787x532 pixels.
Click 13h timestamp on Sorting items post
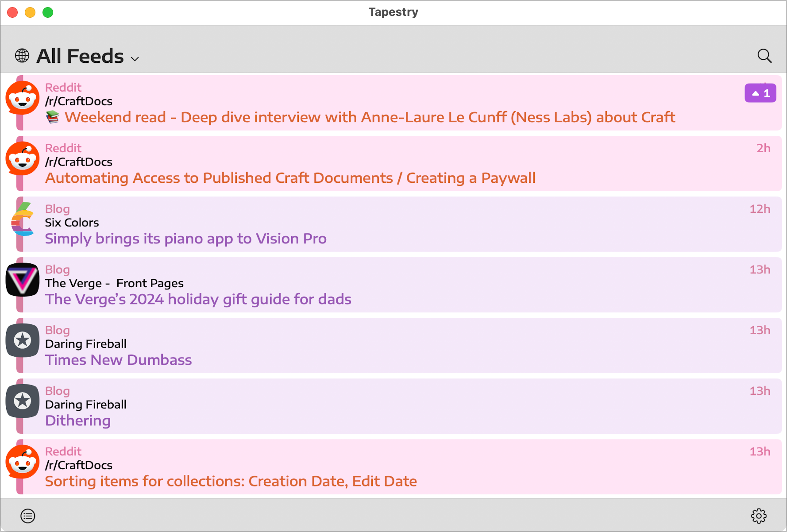[760, 451]
